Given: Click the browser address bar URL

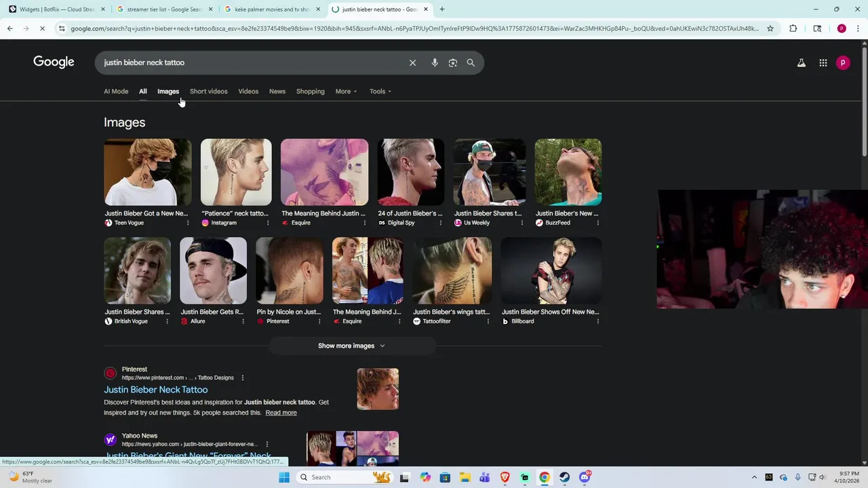Looking at the screenshot, I should pyautogui.click(x=415, y=28).
